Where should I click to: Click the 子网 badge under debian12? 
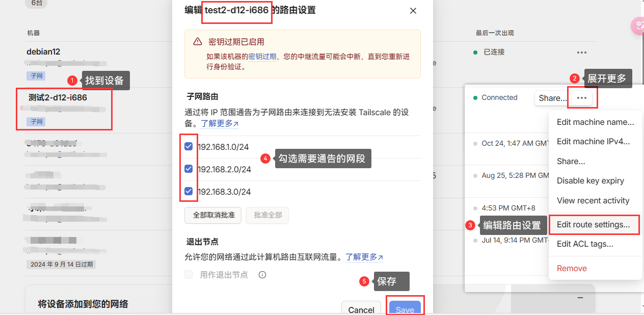(37, 76)
